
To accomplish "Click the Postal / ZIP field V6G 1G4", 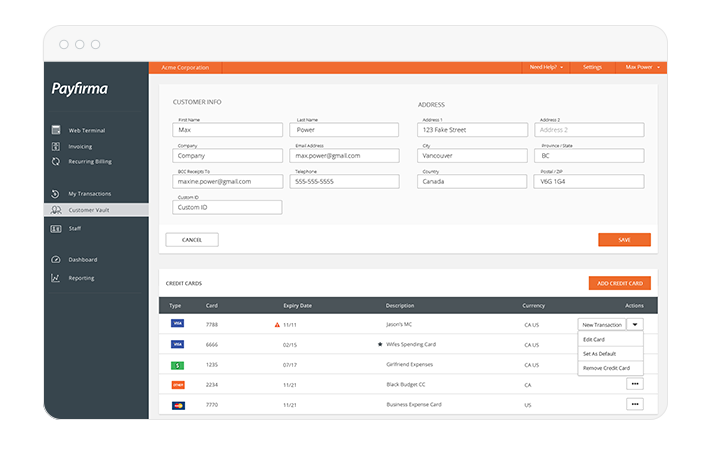I will coord(589,181).
